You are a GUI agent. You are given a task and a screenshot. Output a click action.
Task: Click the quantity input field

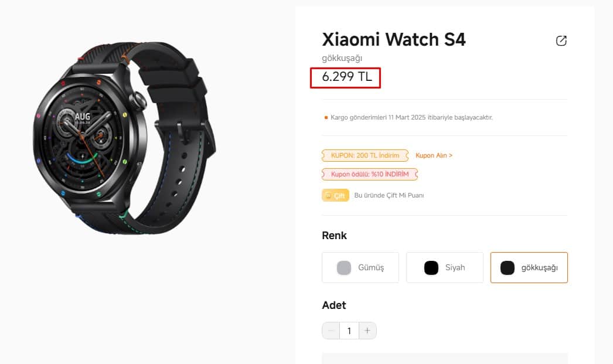click(349, 331)
